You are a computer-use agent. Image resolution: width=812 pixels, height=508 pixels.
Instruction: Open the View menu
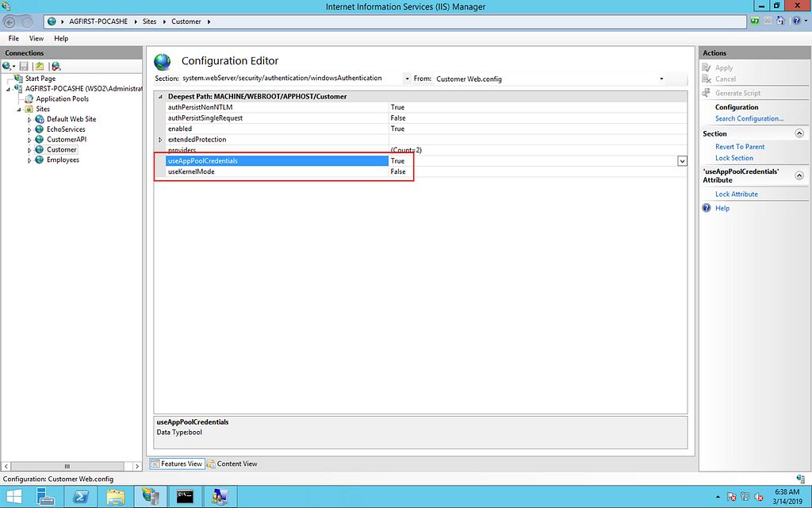point(36,38)
